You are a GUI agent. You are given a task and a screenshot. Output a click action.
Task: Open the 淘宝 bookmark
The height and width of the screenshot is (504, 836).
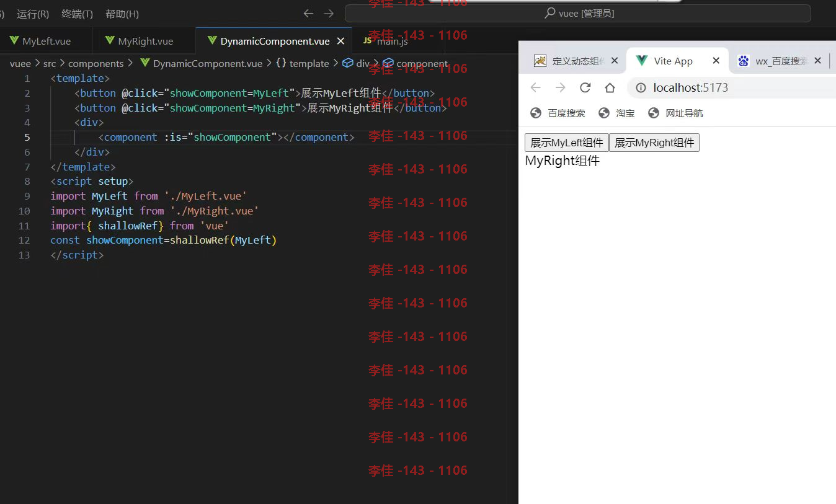coord(616,113)
